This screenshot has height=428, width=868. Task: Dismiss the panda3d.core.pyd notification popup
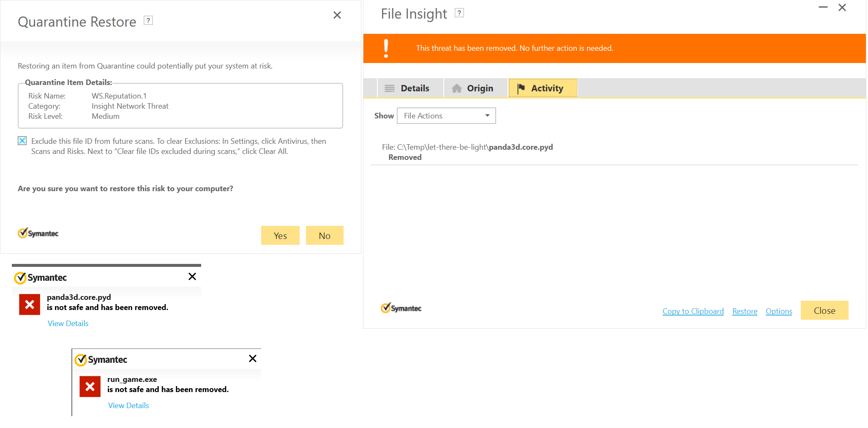[x=192, y=277]
